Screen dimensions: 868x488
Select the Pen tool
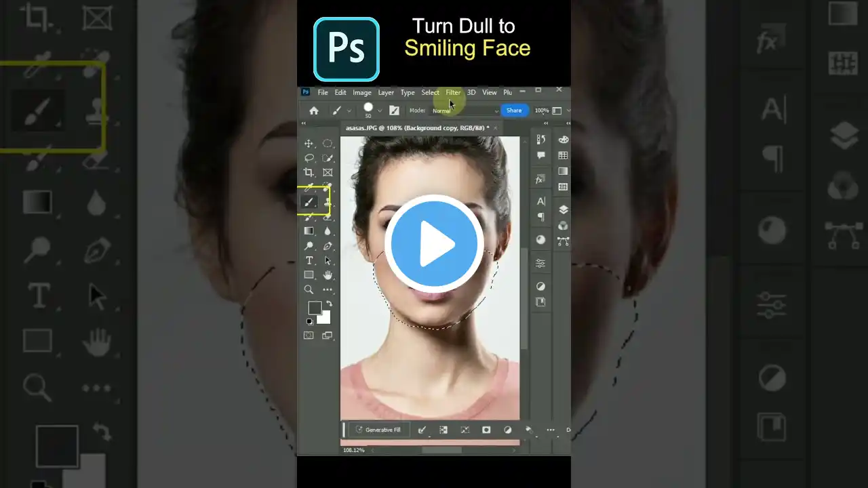(328, 246)
